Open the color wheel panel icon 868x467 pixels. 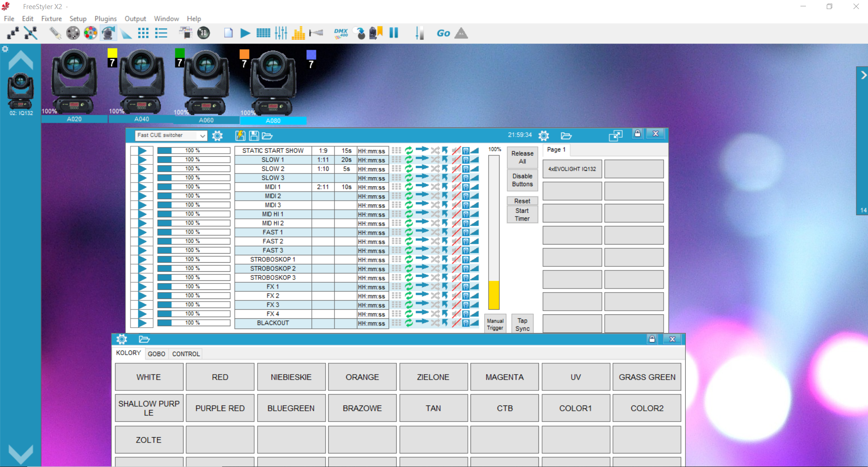pos(91,33)
